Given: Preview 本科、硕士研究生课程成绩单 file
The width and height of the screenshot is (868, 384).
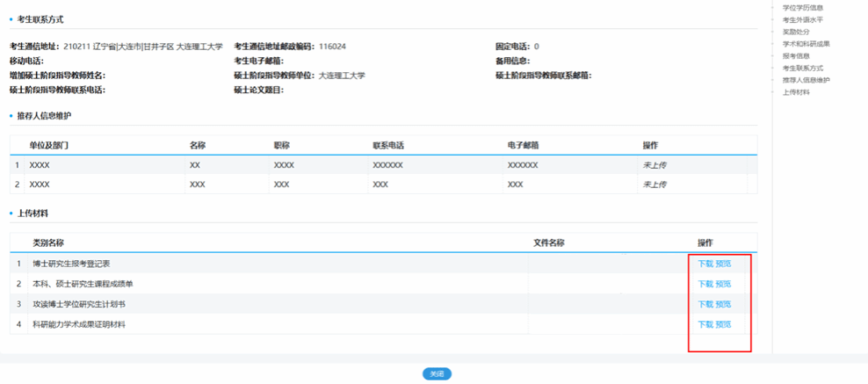Looking at the screenshot, I should pyautogui.click(x=723, y=284).
